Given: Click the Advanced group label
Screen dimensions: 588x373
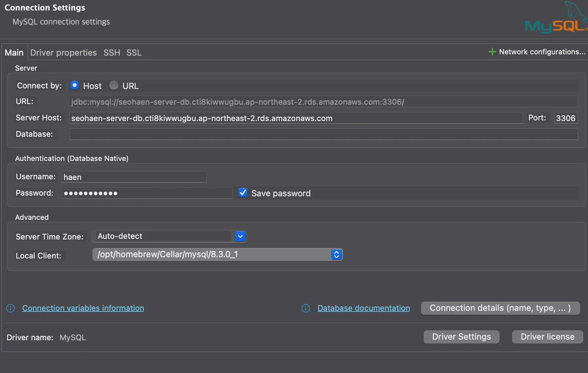Looking at the screenshot, I should 32,217.
